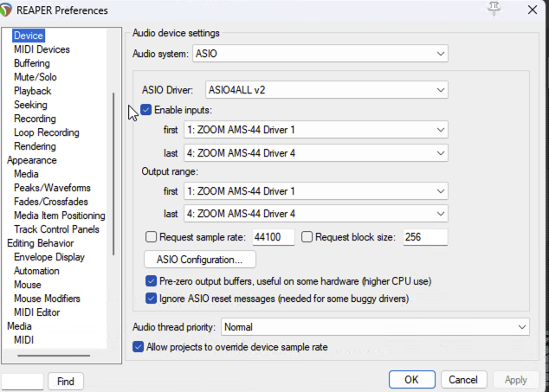549x392 pixels.
Task: Select MIDI Devices in the preferences tree
Action: coord(42,49)
